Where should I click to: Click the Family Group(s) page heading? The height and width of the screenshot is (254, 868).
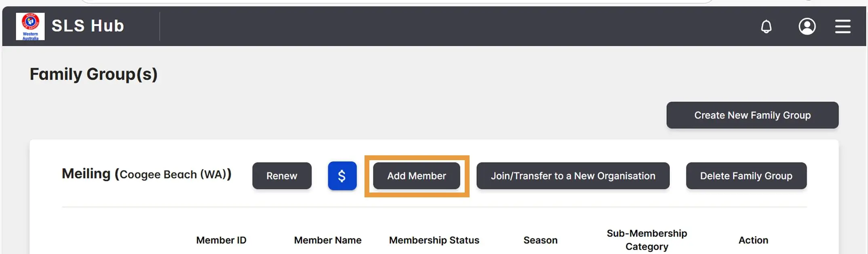point(93,74)
